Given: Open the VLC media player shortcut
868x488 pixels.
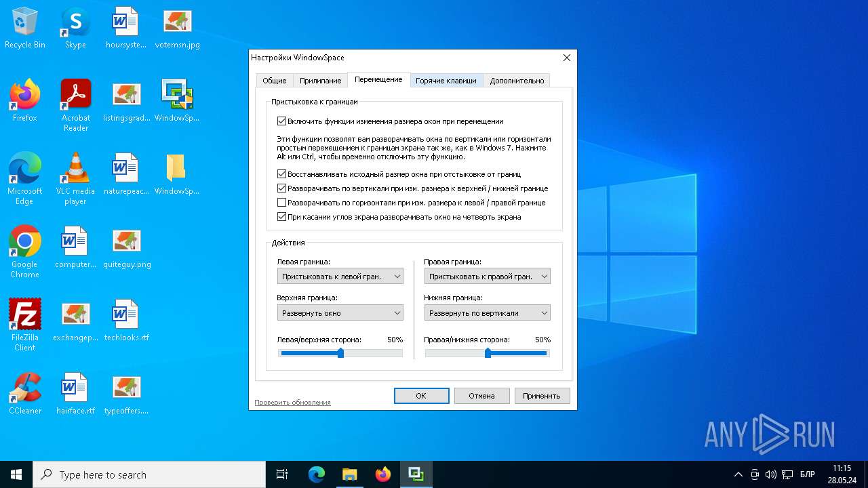Looking at the screenshot, I should pyautogui.click(x=75, y=179).
